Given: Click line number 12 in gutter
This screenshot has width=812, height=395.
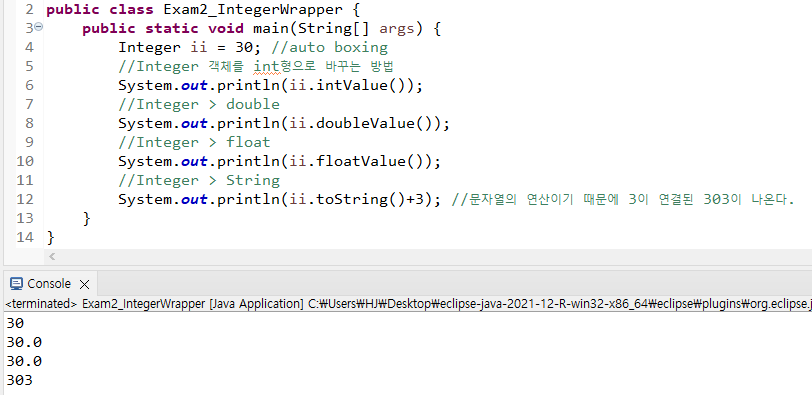Looking at the screenshot, I should [x=24, y=199].
